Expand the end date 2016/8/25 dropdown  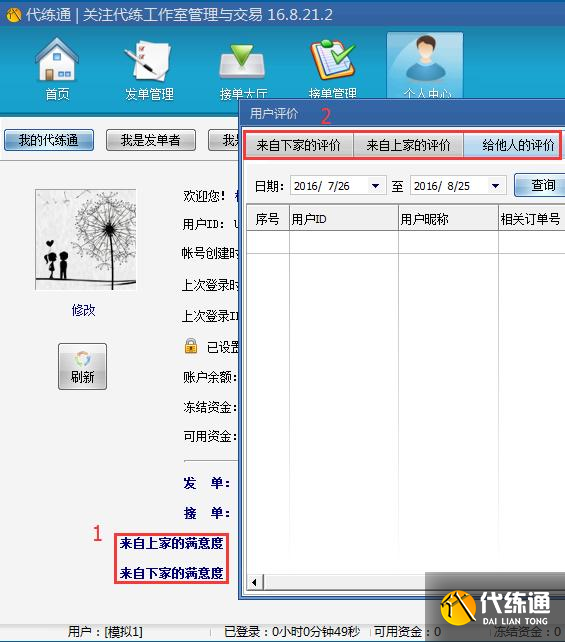coord(495,186)
